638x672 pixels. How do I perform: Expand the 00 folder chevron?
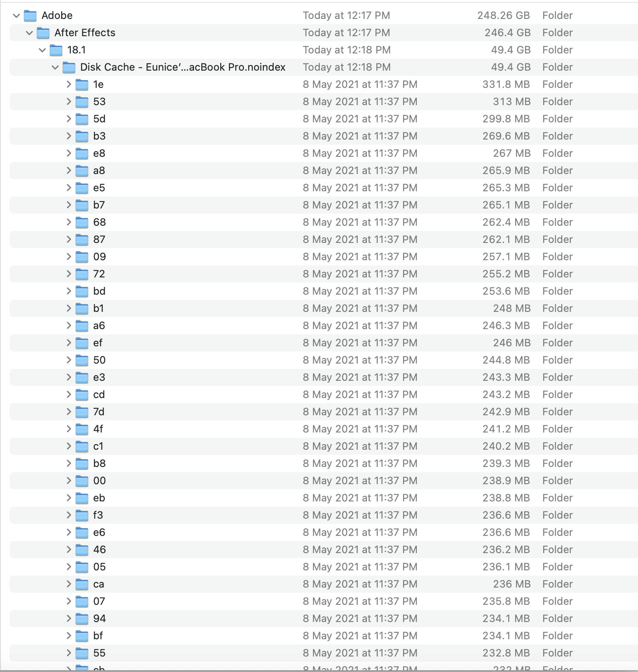pyautogui.click(x=69, y=481)
